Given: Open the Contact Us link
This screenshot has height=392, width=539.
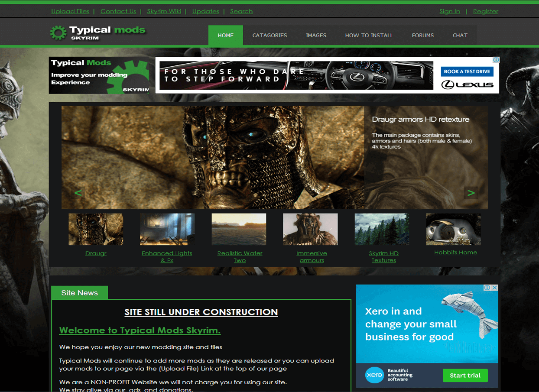Looking at the screenshot, I should pos(118,11).
